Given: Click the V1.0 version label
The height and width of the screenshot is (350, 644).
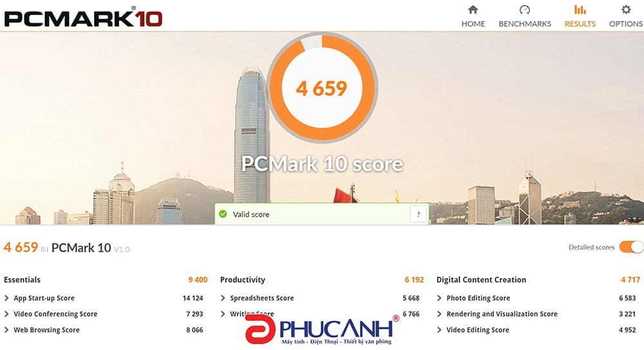Looking at the screenshot, I should [122, 249].
